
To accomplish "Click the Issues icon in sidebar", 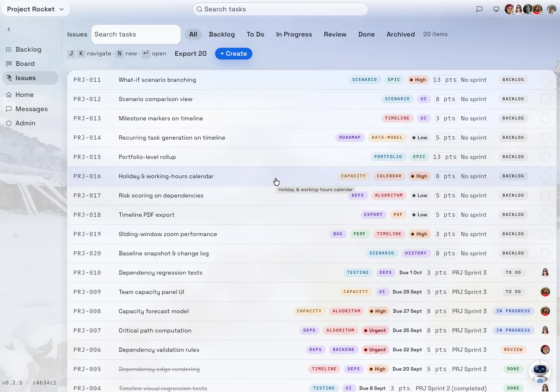I will (x=9, y=78).
